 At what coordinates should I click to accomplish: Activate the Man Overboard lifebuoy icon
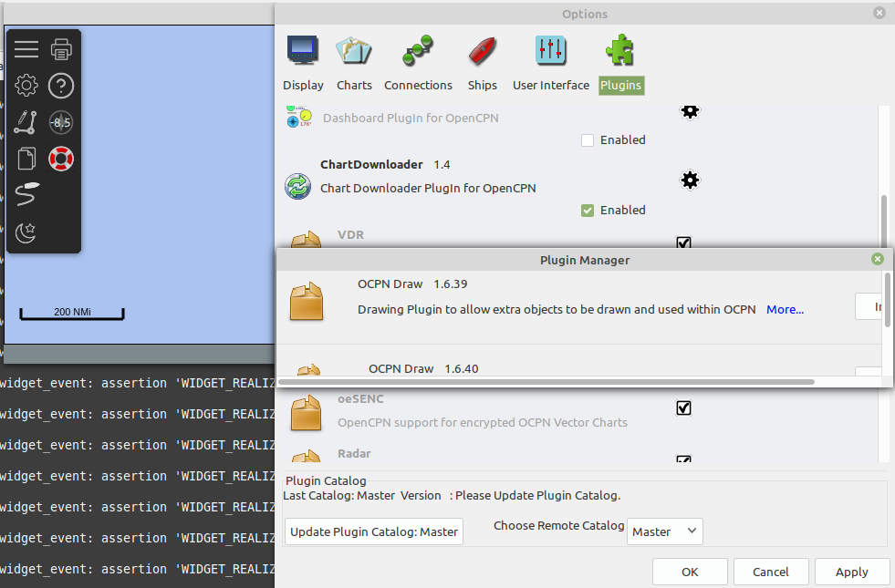[x=61, y=158]
